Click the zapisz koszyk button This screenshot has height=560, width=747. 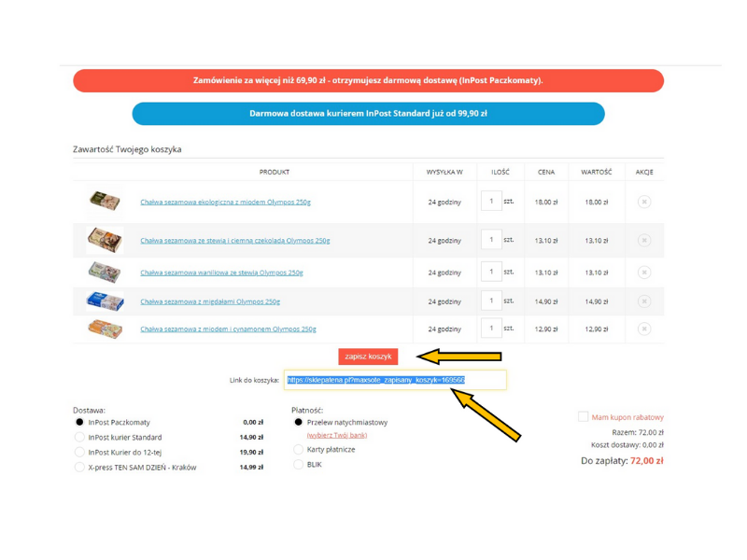click(x=368, y=357)
